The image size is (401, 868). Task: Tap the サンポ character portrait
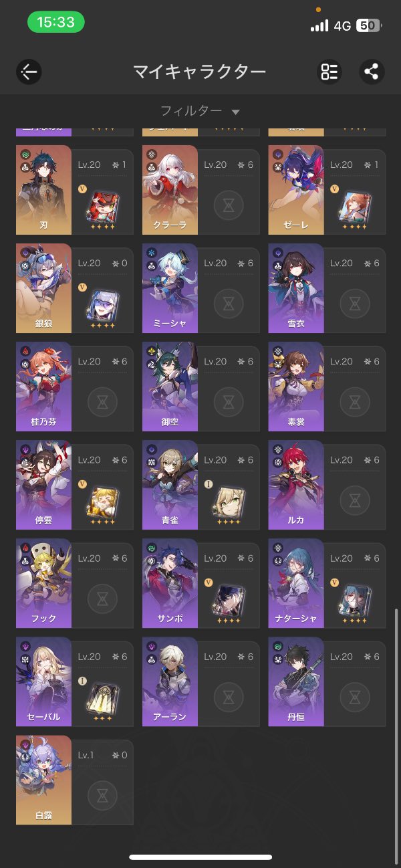(170, 582)
